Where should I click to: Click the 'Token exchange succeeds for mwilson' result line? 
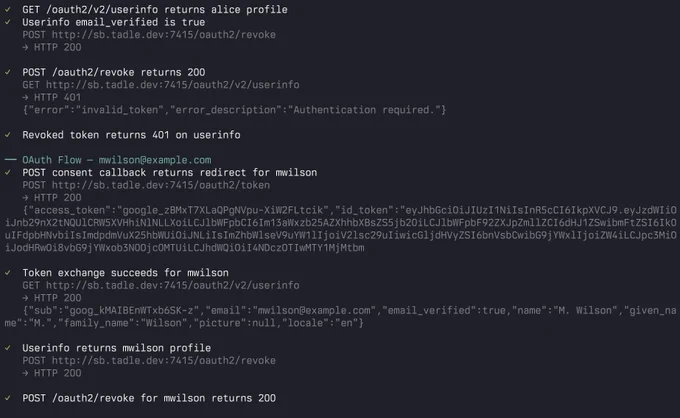125,273
